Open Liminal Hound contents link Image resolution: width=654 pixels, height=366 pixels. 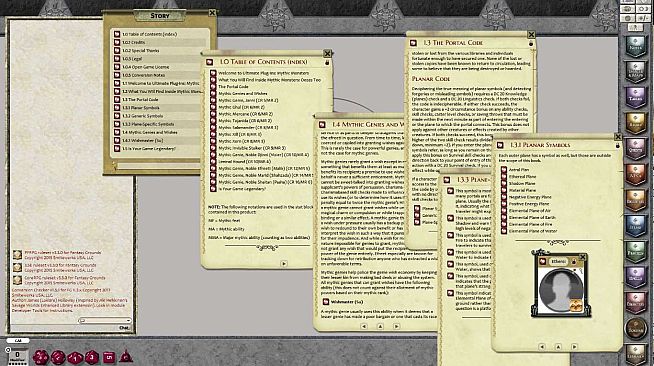(x=245, y=161)
